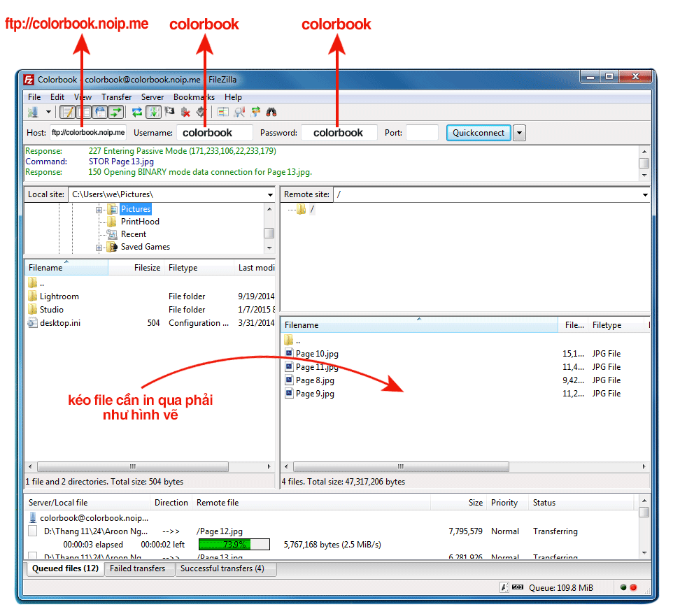Click the 73.9% transfer progress bar

(x=234, y=544)
